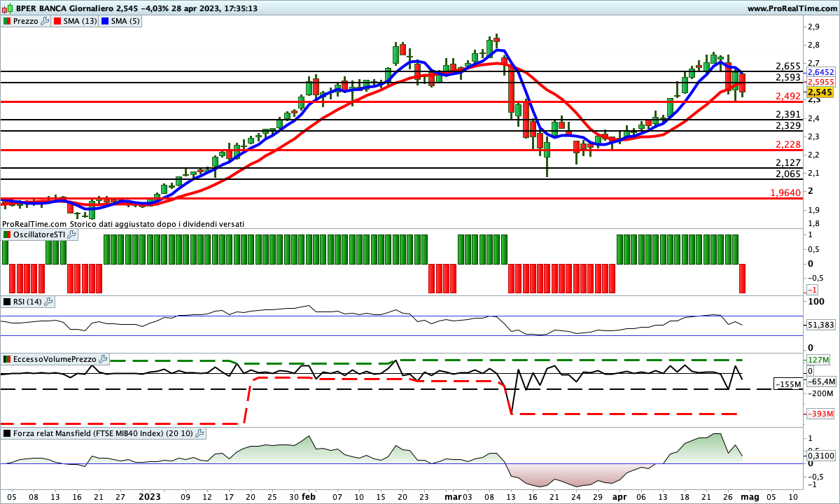The width and height of the screenshot is (840, 504).
Task: Open the EccessoVolumePrezzo wrench settings icon
Action: (x=104, y=359)
